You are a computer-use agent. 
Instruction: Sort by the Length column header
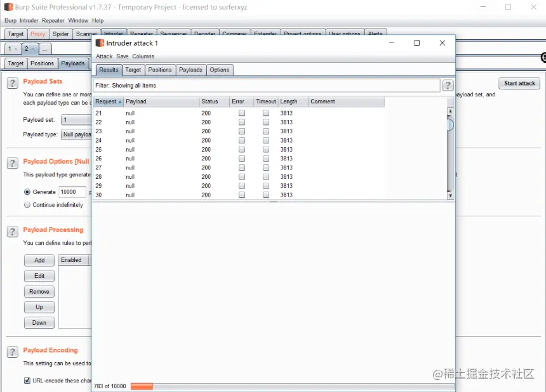pos(293,101)
